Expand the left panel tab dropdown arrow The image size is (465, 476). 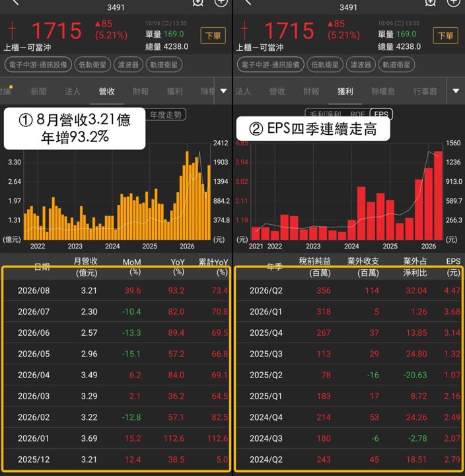coord(223,91)
